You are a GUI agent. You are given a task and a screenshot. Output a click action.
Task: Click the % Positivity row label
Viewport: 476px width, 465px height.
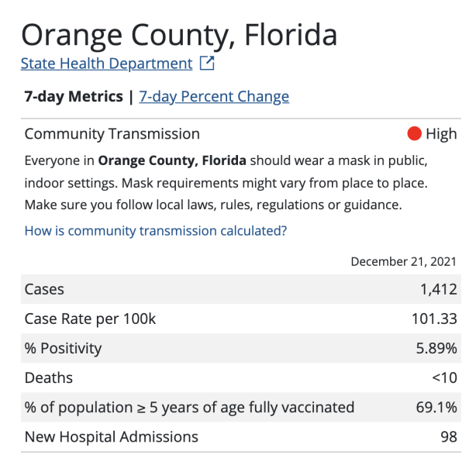click(x=63, y=348)
